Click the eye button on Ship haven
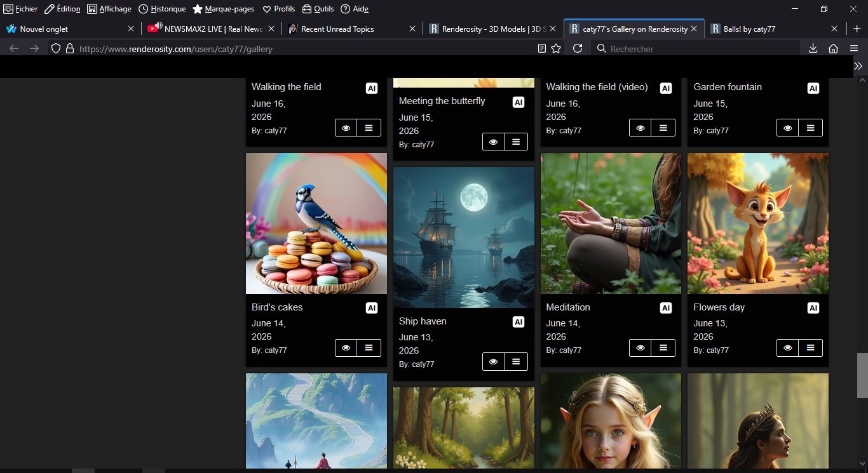This screenshot has width=868, height=473. (x=494, y=361)
